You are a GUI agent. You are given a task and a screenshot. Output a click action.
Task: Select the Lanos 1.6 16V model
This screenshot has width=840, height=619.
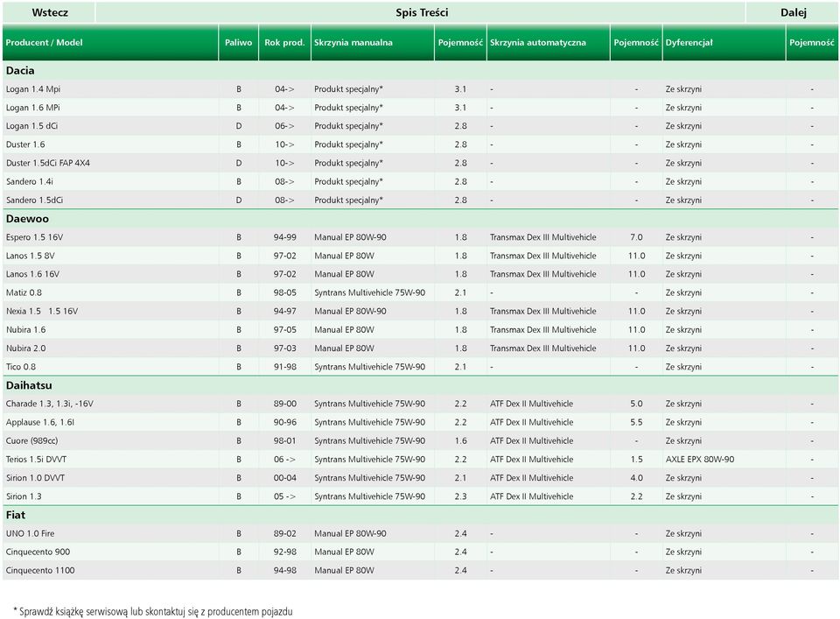[32, 274]
